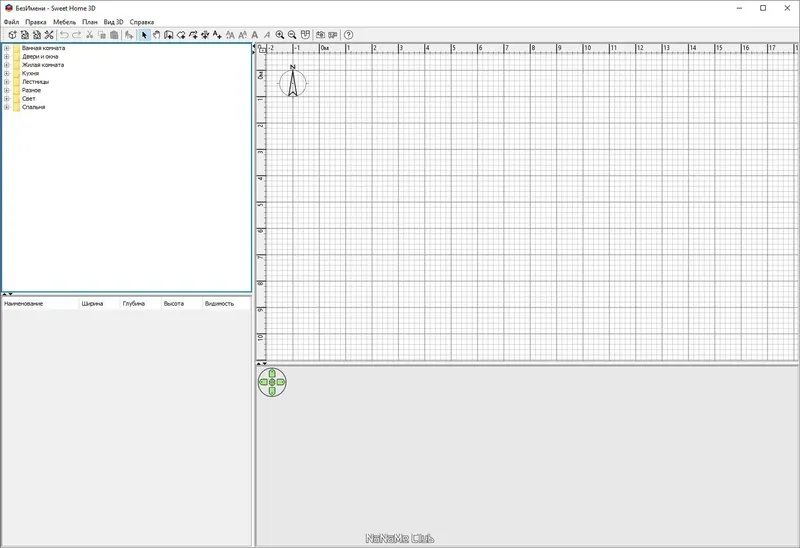Choose the Create rooms tool
The width and height of the screenshot is (800, 548).
(x=181, y=35)
